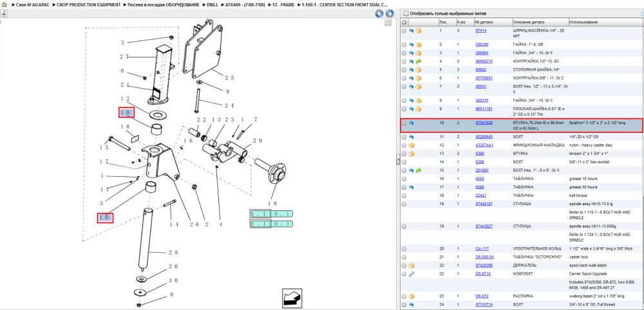Image resolution: width=644 pixels, height=310 pixels.
Task: Click wrench kit icon for DR-871K
Action: click(x=411, y=273)
